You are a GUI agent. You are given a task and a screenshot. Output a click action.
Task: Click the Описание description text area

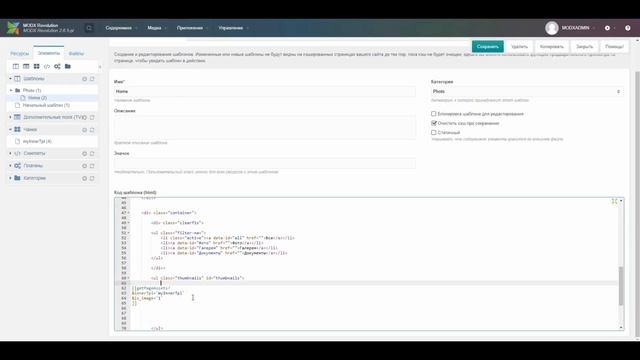click(x=264, y=127)
